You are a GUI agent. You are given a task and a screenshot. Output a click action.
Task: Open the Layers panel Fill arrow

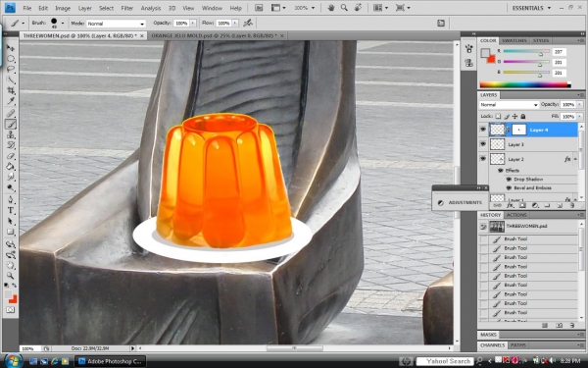pos(580,117)
